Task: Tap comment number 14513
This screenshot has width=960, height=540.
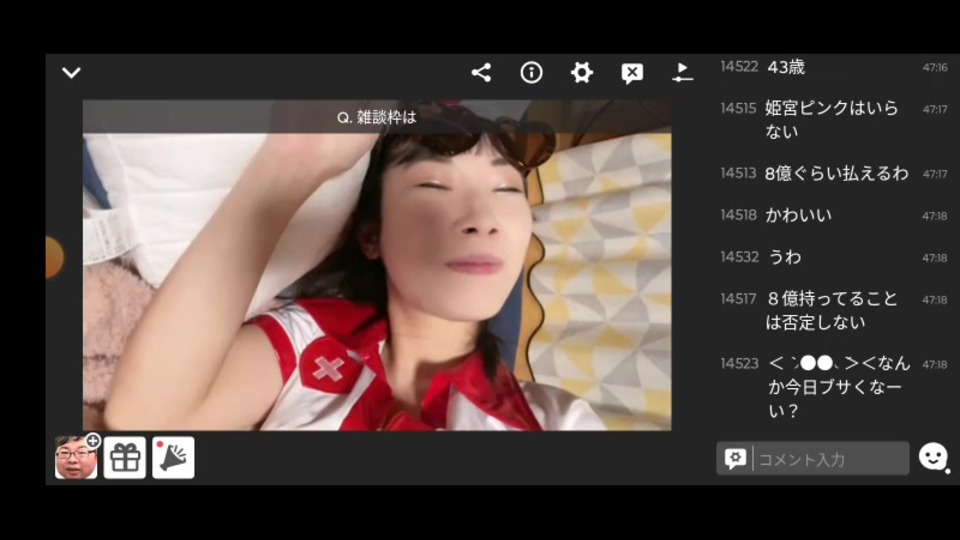Action: coord(738,173)
